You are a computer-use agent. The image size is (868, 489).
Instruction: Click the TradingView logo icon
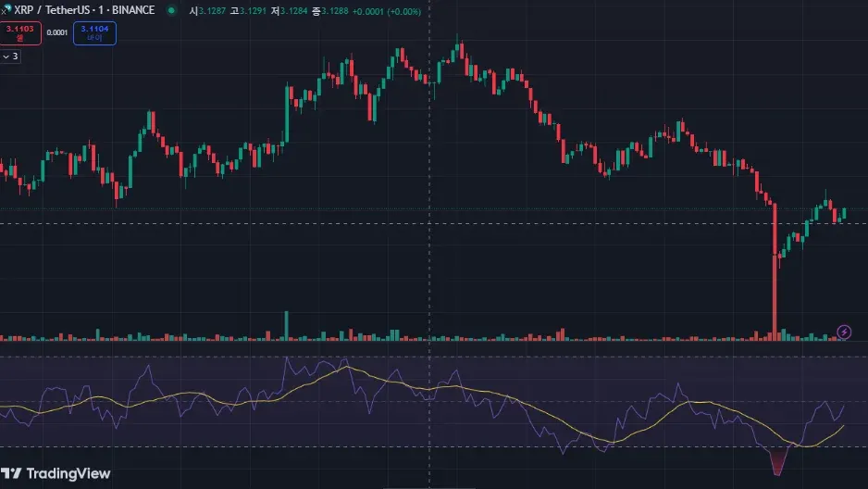(x=11, y=473)
